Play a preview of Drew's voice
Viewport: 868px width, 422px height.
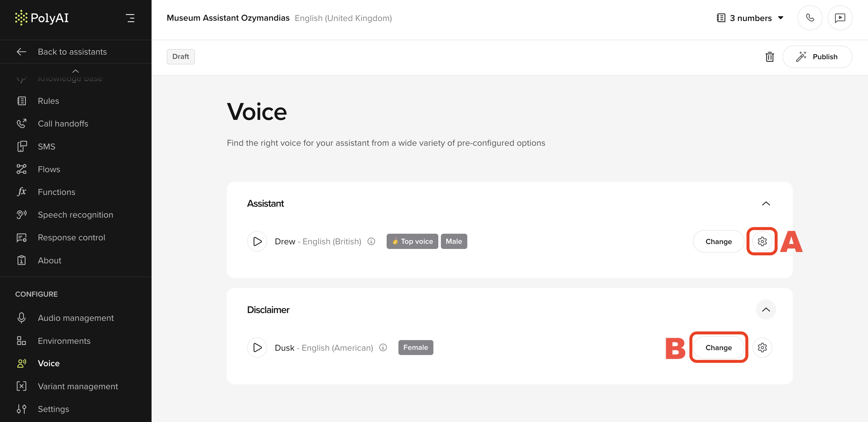(x=257, y=241)
